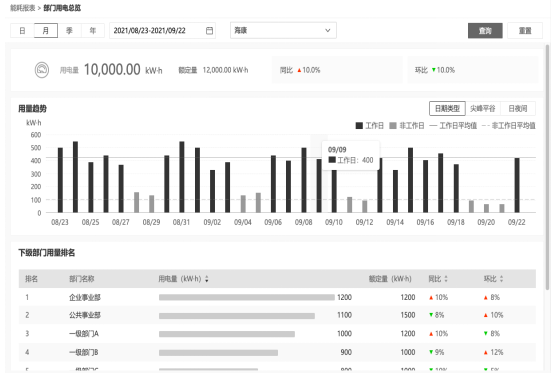The width and height of the screenshot is (556, 382).
Task: Choose the 季 time granularity tab
Action: pos(69,31)
